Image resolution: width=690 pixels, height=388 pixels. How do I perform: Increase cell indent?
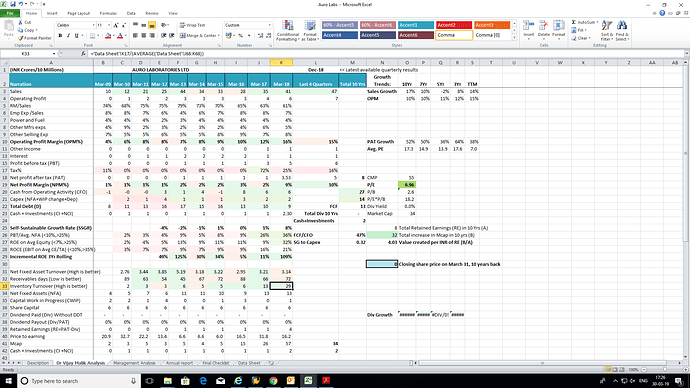pos(172,36)
